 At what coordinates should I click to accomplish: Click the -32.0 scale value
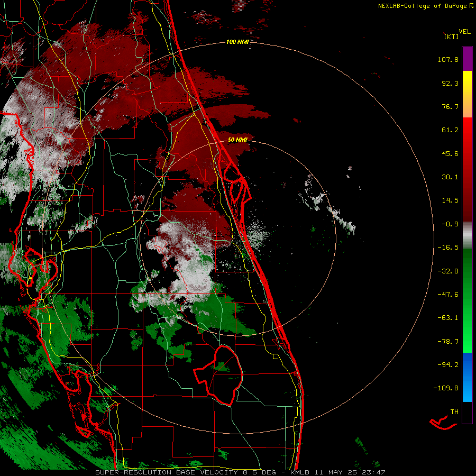(448, 271)
